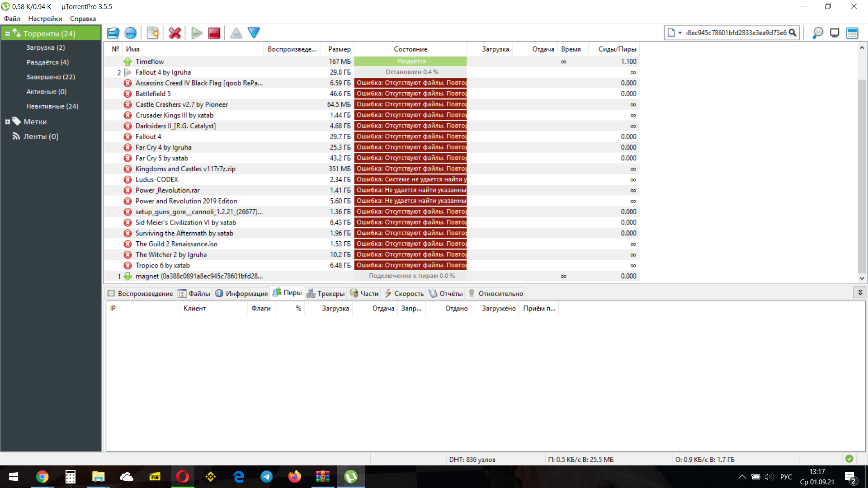This screenshot has height=488, width=868.
Task: Sort peers by the IP column header
Action: coord(143,309)
